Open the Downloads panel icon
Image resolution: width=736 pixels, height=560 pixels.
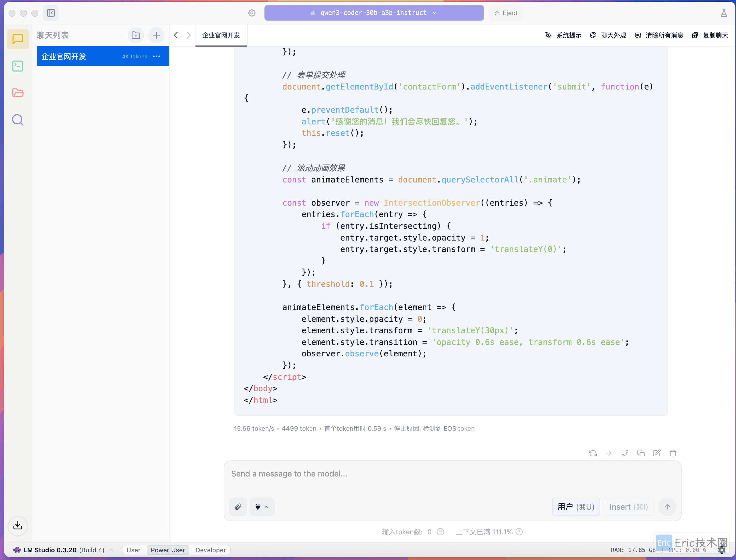[18, 526]
